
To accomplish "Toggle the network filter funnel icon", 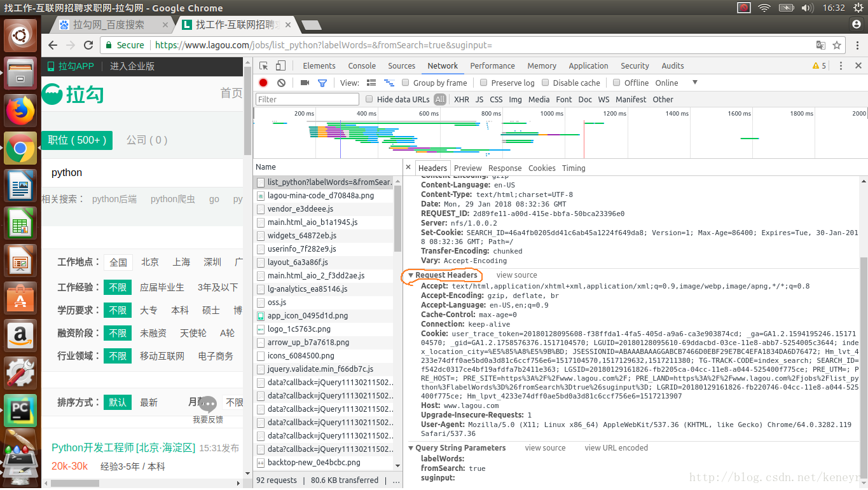I will 322,83.
